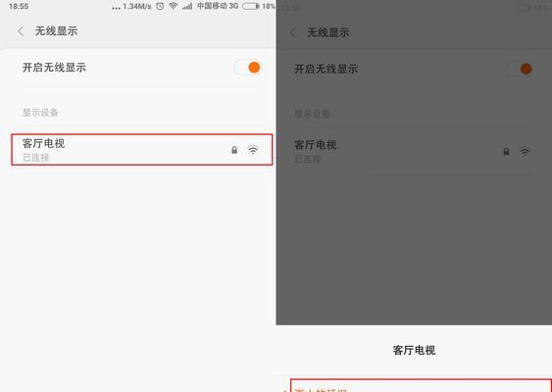Open the red-outlined 客厅电视 connected device

pyautogui.click(x=142, y=150)
